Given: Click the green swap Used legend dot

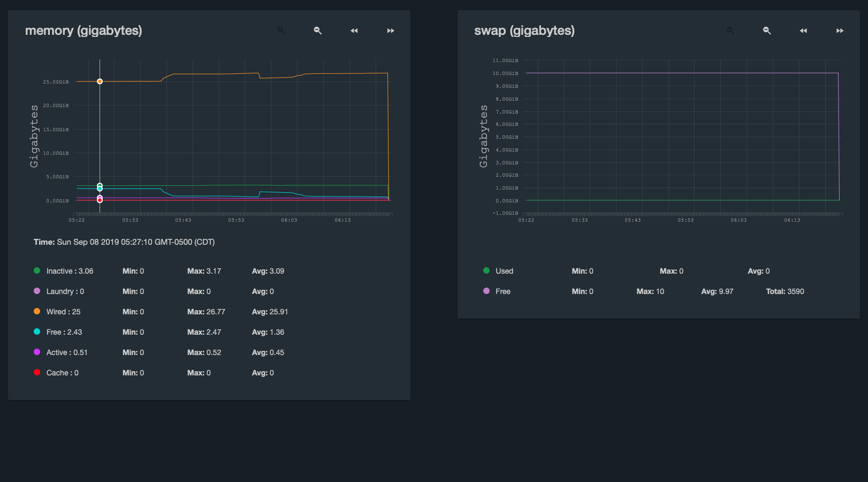Looking at the screenshot, I should (486, 270).
